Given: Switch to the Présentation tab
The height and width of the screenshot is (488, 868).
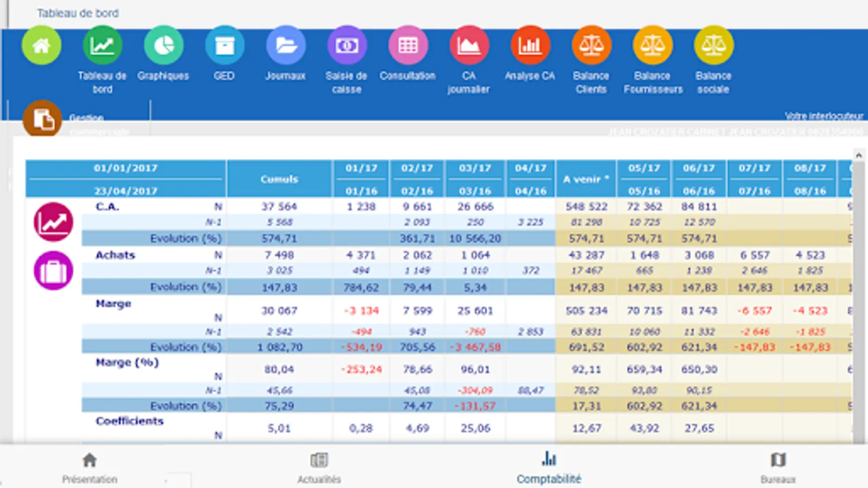Looking at the screenshot, I should (90, 468).
